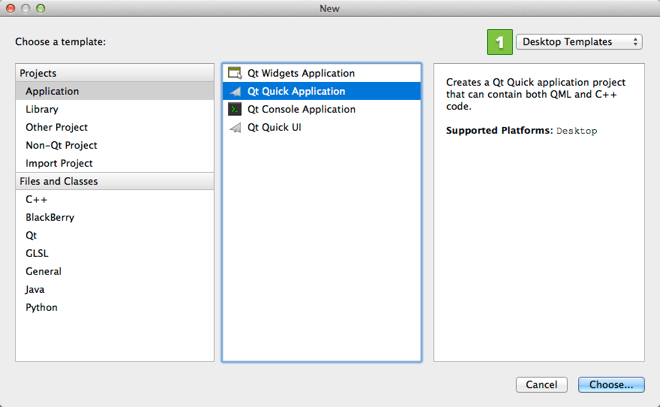660x407 pixels.
Task: Select Library project category
Action: click(x=42, y=109)
